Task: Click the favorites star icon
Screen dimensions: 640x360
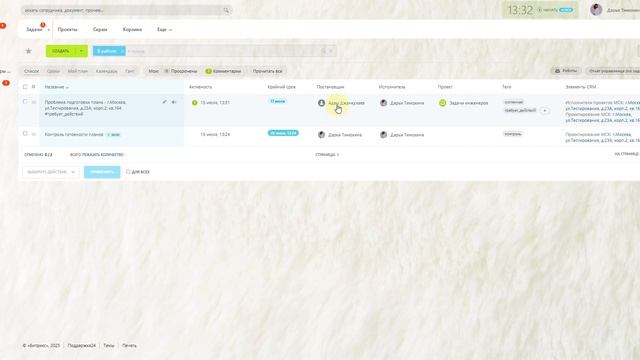Action: [29, 51]
